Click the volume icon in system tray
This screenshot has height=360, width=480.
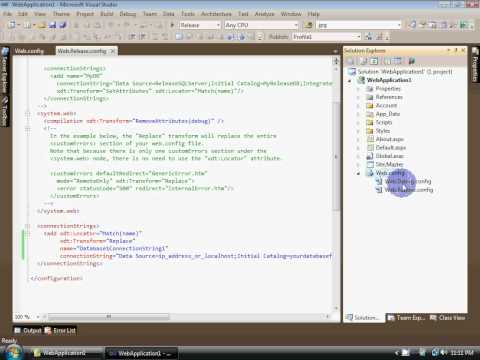[444, 353]
